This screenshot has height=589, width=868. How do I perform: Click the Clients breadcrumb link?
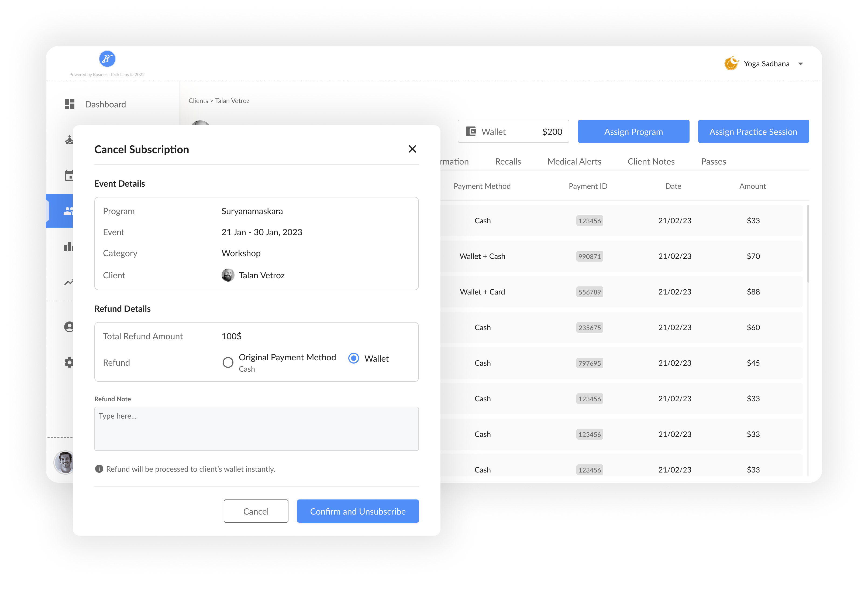pyautogui.click(x=198, y=101)
